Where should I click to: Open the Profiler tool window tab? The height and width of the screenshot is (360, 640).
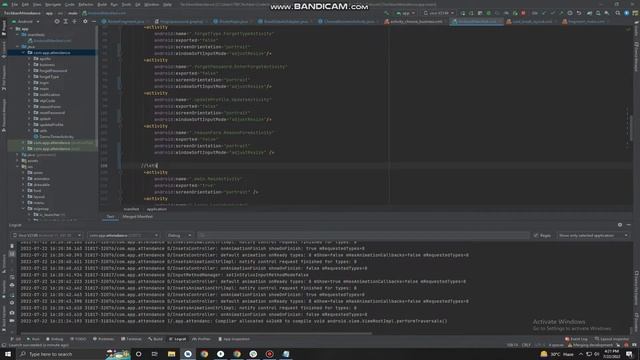coord(201,339)
